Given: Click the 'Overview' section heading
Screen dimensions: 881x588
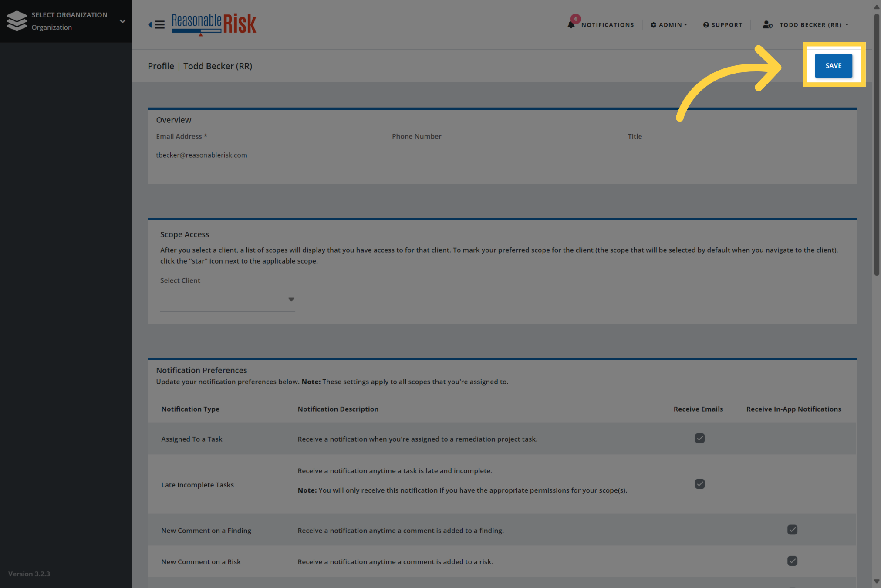Looking at the screenshot, I should click(173, 120).
